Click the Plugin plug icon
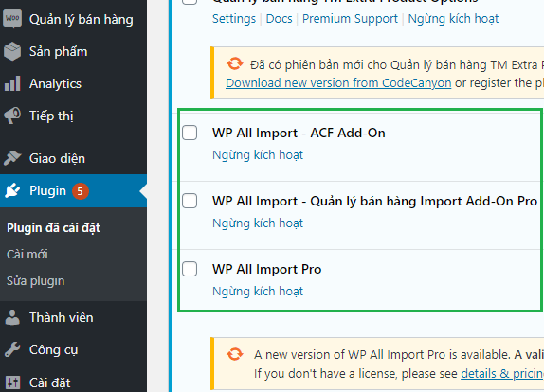The width and height of the screenshot is (544, 392). 12,190
